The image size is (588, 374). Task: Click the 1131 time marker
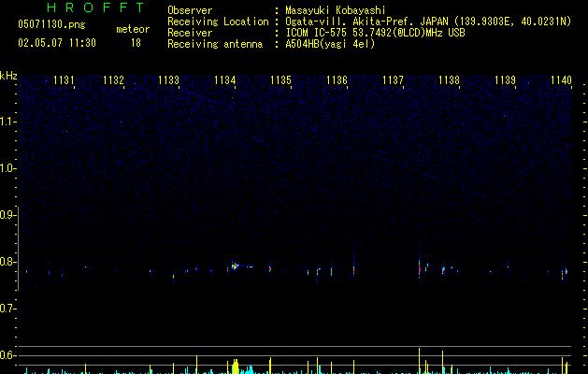coord(64,80)
